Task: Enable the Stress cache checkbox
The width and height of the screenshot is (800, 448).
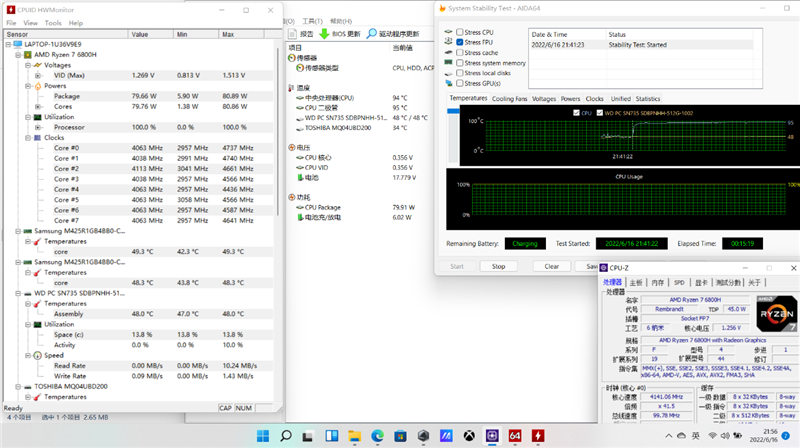Action: point(460,53)
